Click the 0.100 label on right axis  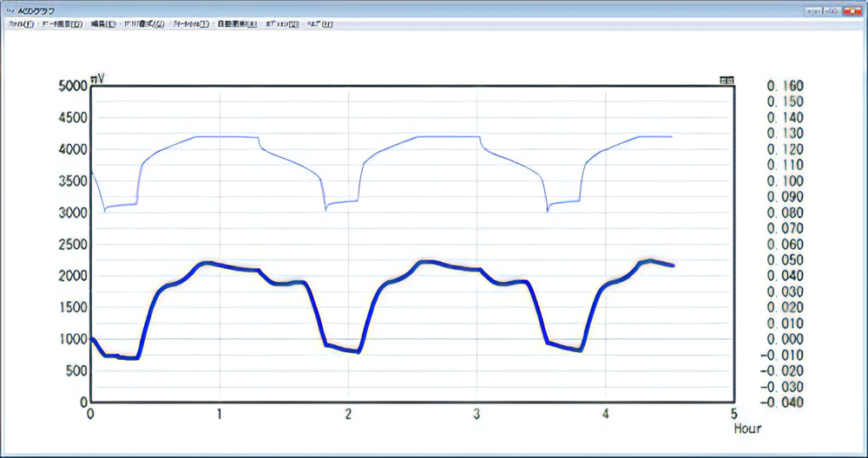(785, 181)
